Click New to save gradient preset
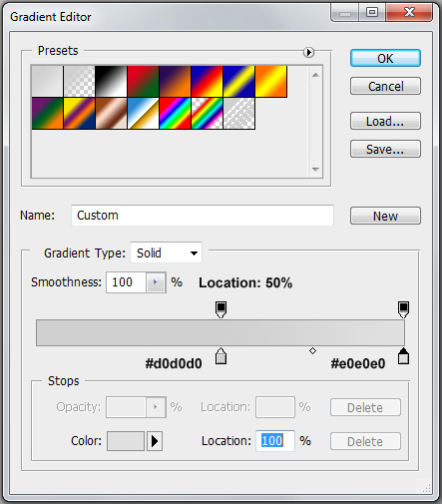The height and width of the screenshot is (504, 442). tap(385, 216)
